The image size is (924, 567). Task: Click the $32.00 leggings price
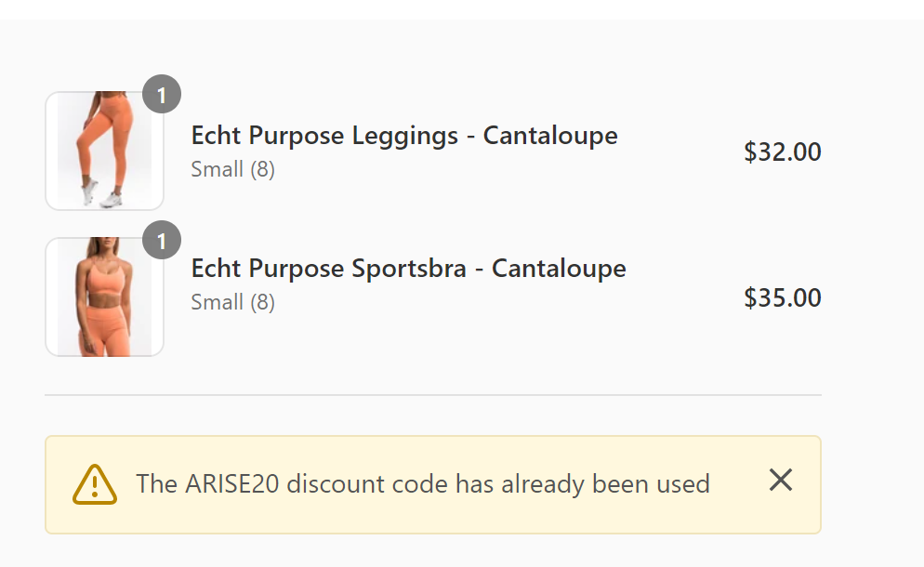coord(783,152)
